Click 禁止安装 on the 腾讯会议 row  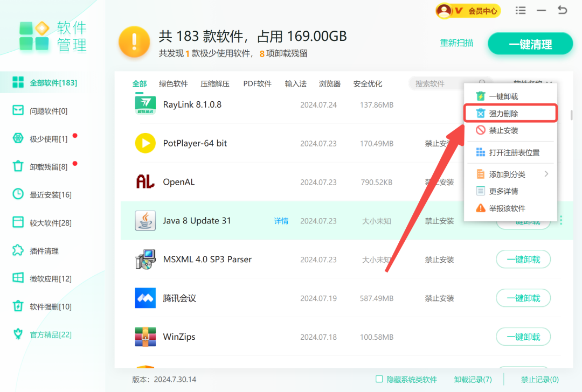pos(440,298)
